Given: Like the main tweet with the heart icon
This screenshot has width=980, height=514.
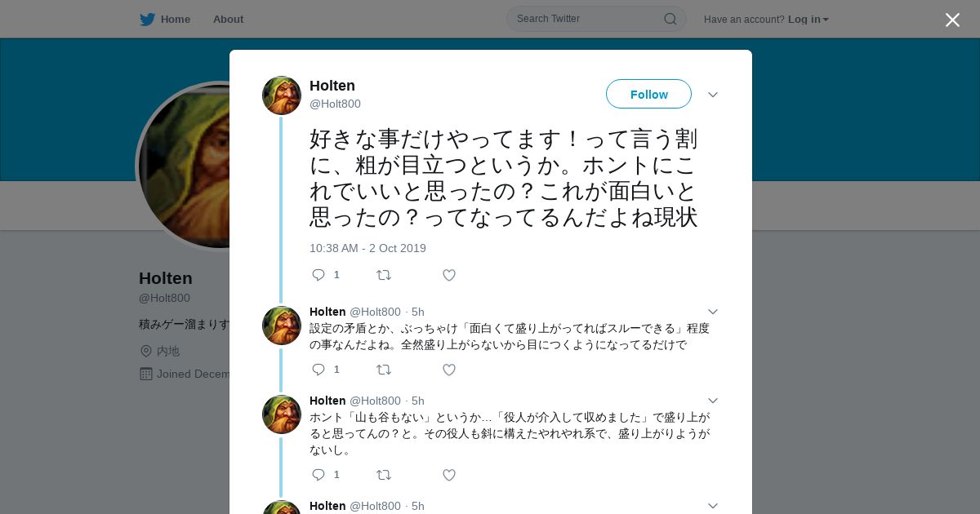Looking at the screenshot, I should 448,275.
